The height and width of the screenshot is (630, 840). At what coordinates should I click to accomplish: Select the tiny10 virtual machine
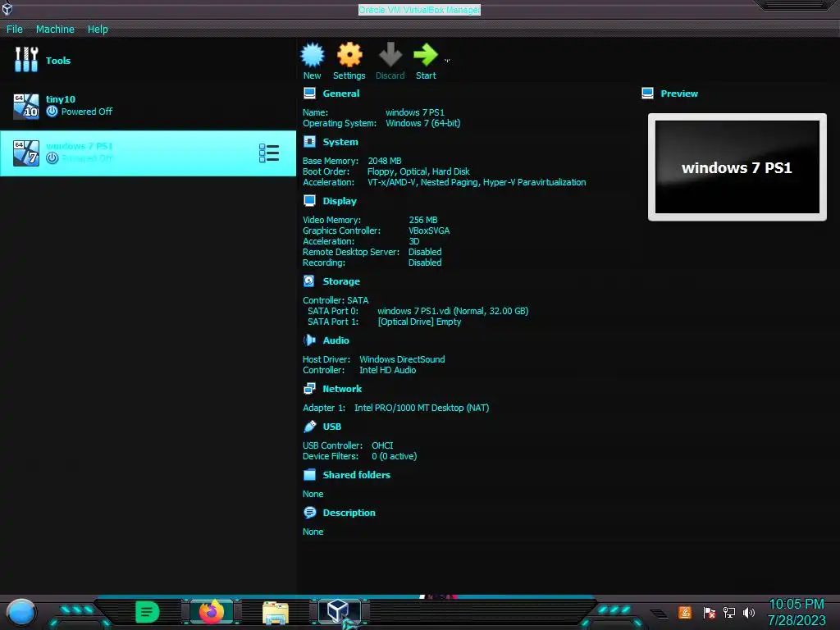(x=148, y=106)
